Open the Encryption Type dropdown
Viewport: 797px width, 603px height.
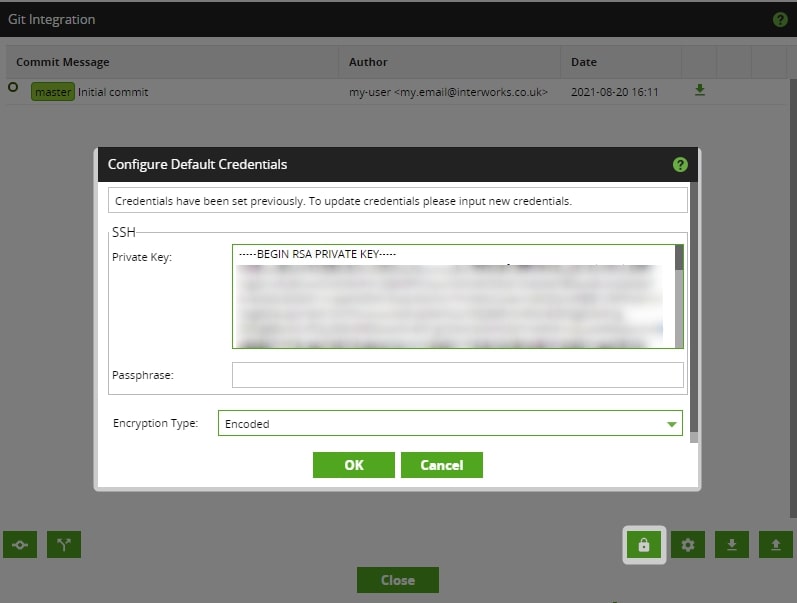click(x=450, y=423)
